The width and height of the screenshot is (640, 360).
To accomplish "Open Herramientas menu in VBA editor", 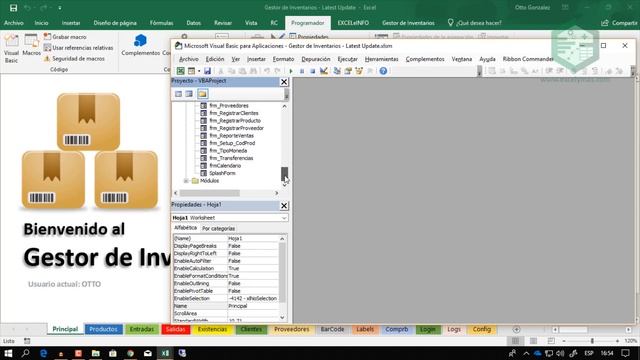I will (381, 59).
